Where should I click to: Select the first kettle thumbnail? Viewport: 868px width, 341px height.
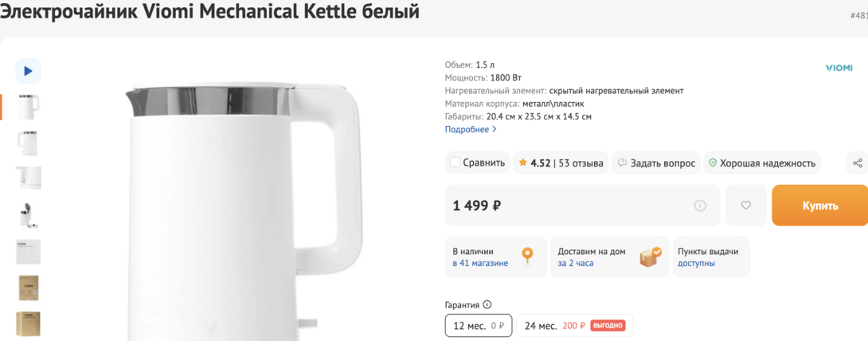28,107
